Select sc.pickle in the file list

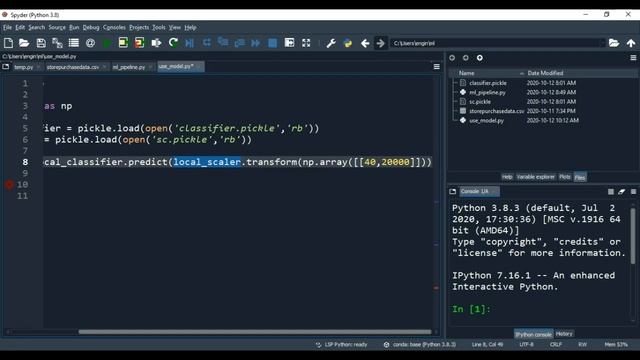(480, 102)
